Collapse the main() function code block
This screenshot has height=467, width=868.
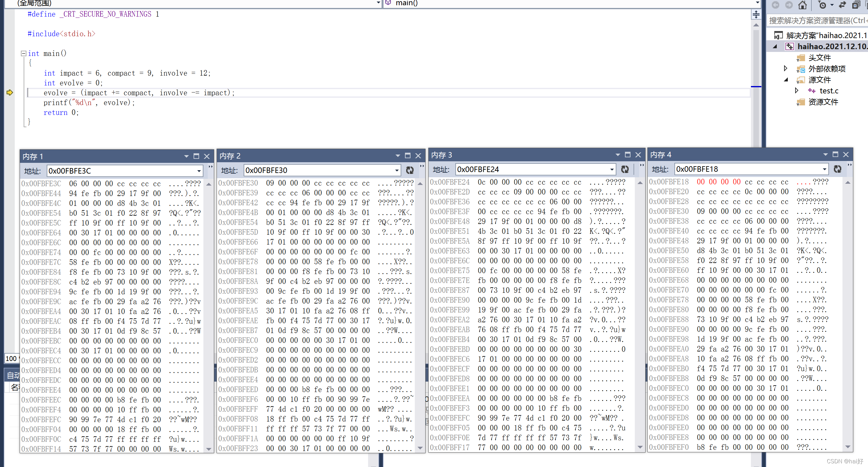[24, 53]
